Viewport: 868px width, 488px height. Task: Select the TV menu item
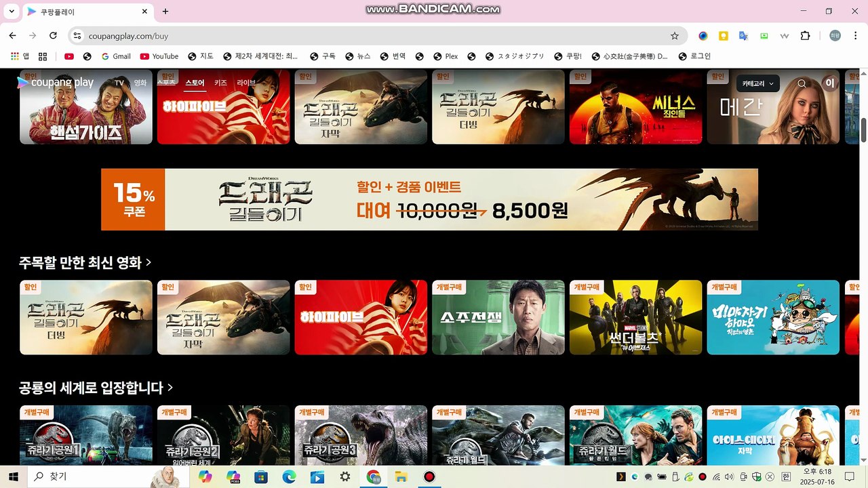coord(119,83)
